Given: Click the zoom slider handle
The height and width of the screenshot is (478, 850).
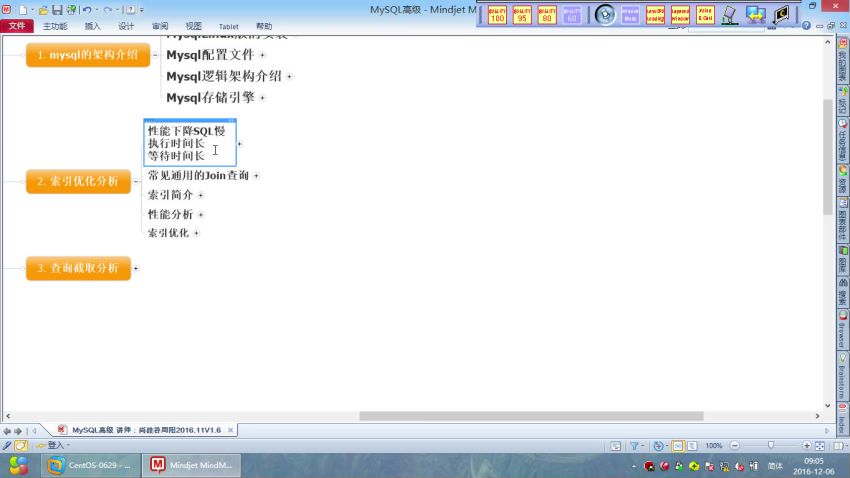Looking at the screenshot, I should [x=771, y=445].
